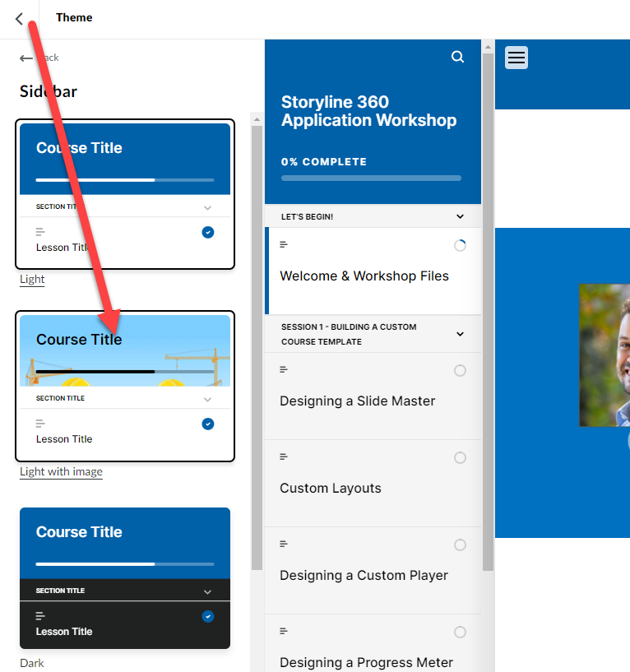Viewport: 630px width, 672px height.
Task: Collapse the LET'S BEGIN! section
Action: coord(460,216)
